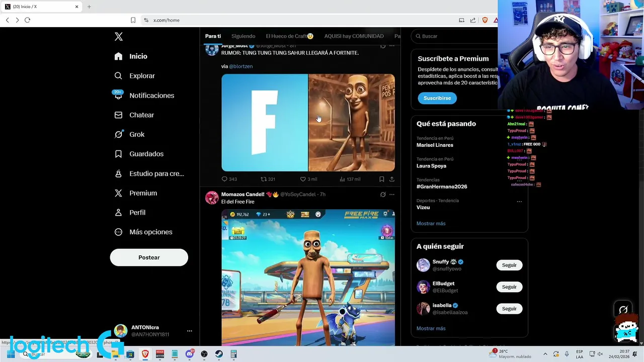Open more options for Vizeu trend
The width and height of the screenshot is (644, 362).
click(x=519, y=202)
